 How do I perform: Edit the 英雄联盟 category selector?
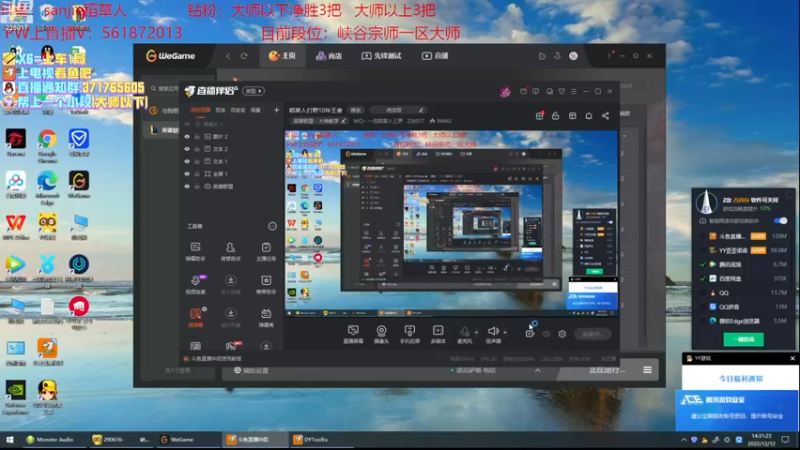(x=319, y=121)
